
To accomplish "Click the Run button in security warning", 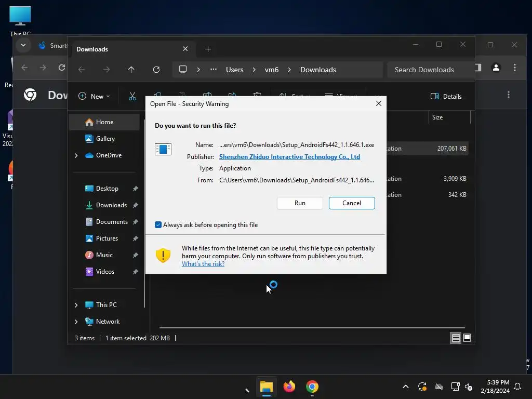I will tap(300, 203).
